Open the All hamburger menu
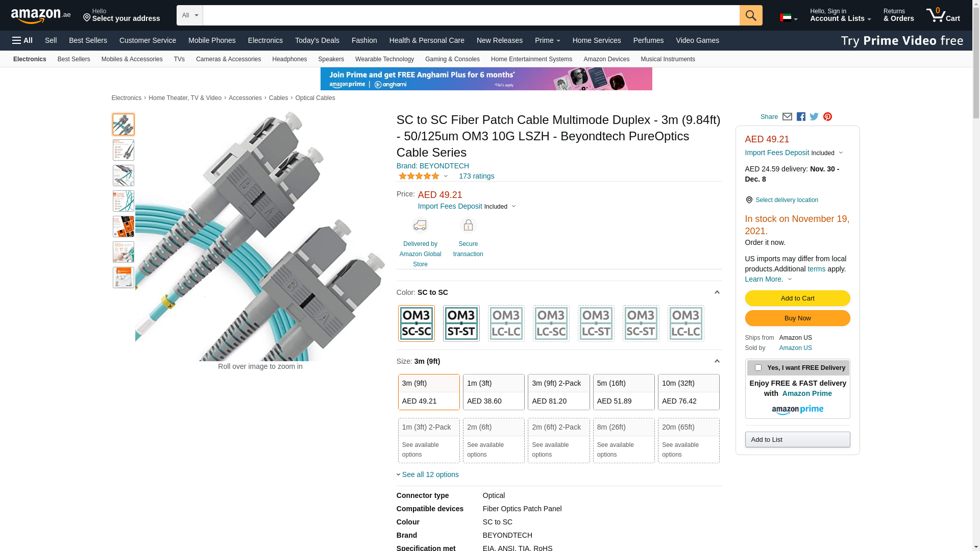 tap(22, 40)
